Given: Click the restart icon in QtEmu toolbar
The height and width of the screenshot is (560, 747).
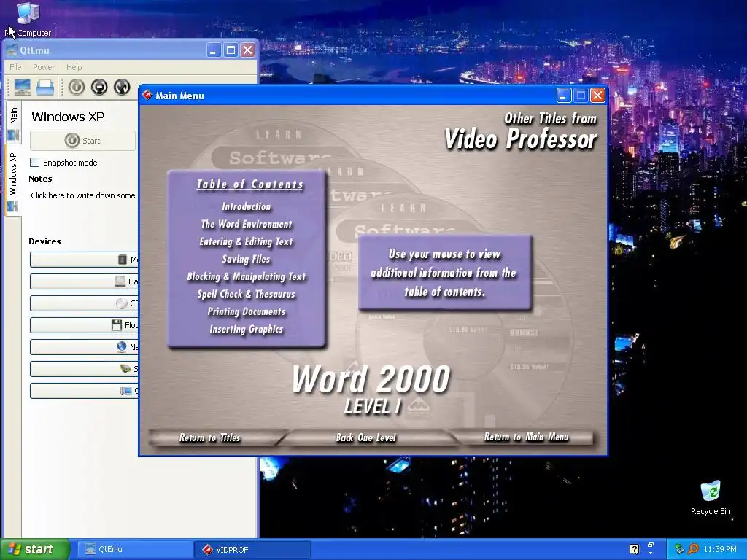Looking at the screenshot, I should (x=122, y=87).
